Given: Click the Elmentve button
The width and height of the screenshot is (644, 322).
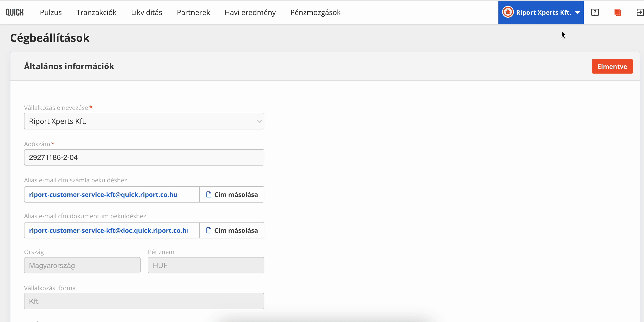Looking at the screenshot, I should [612, 66].
